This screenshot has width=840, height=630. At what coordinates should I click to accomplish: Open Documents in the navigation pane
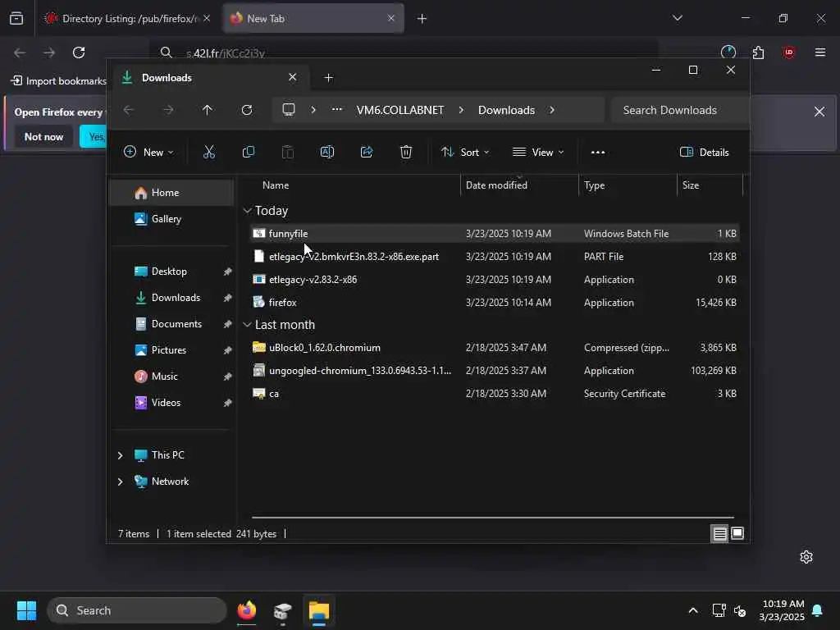171,323
